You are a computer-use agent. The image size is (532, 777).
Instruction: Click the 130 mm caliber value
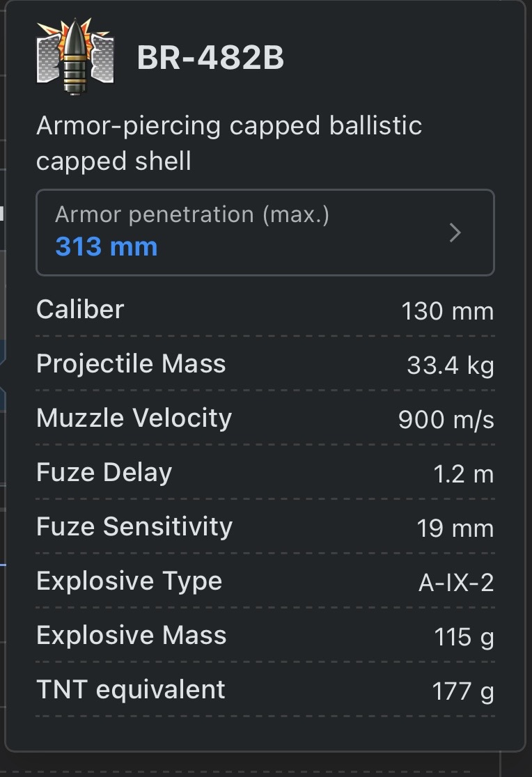pos(447,311)
